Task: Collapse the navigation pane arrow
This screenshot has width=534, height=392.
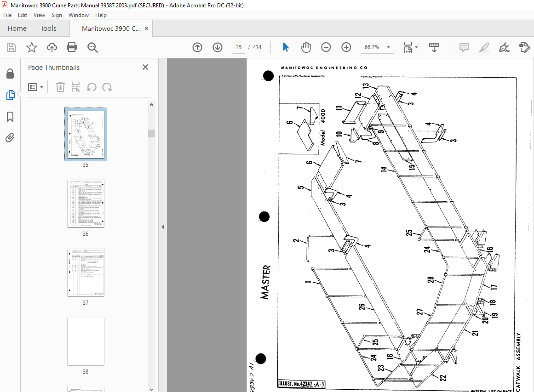Action: (x=163, y=227)
